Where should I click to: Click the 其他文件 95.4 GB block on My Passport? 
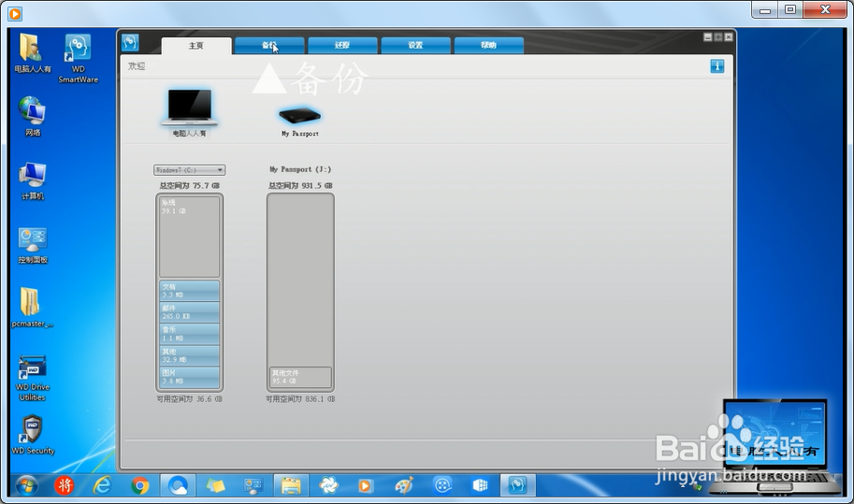point(300,377)
